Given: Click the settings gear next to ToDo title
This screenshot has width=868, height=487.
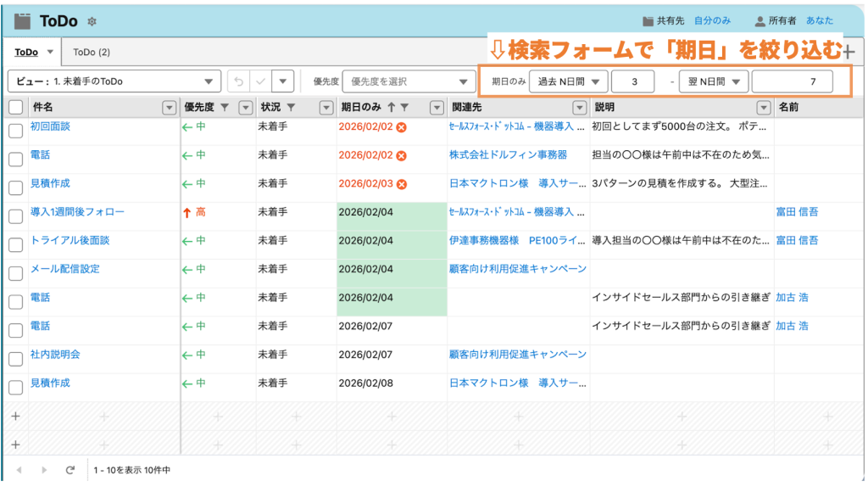Looking at the screenshot, I should point(92,21).
